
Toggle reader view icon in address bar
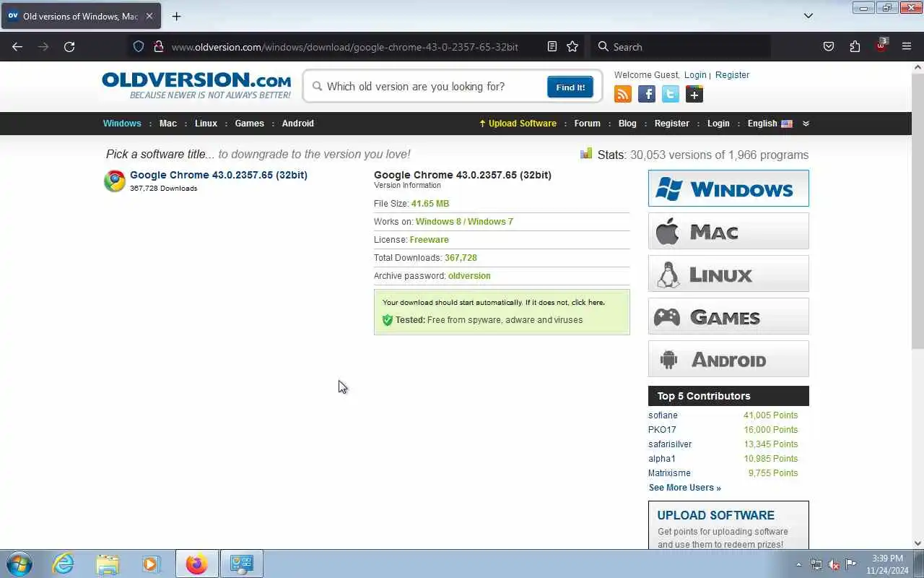552,46
